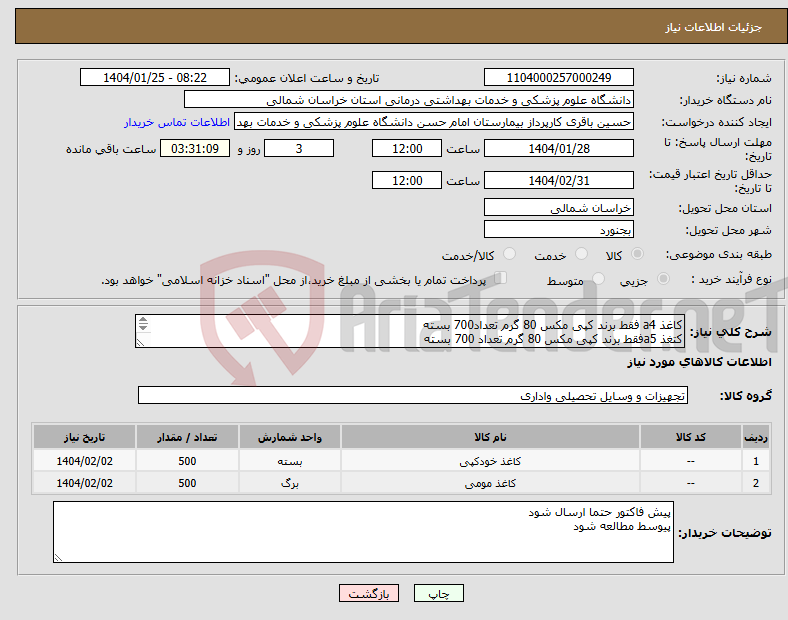
Task: Click the کد کالا column header
Action: tap(691, 437)
